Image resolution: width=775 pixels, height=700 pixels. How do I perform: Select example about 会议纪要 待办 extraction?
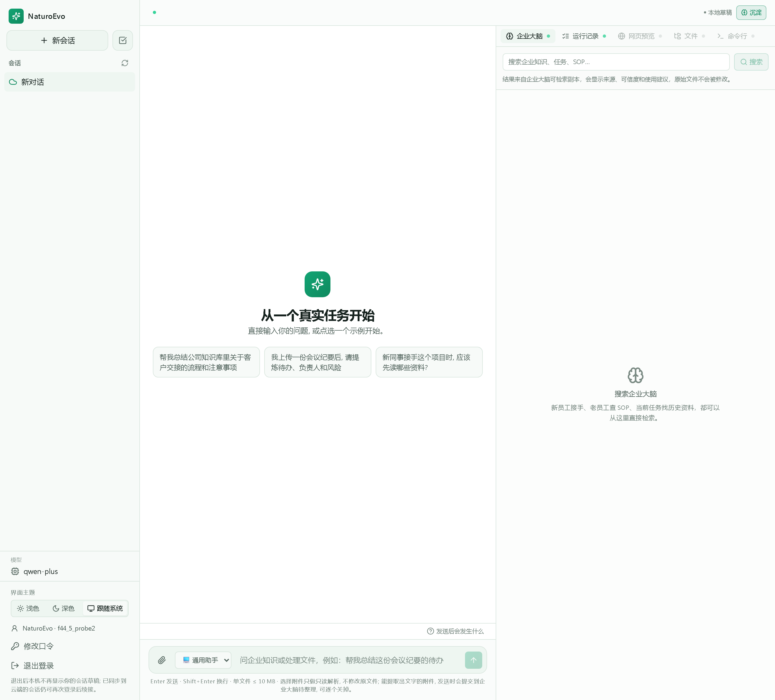click(x=318, y=362)
